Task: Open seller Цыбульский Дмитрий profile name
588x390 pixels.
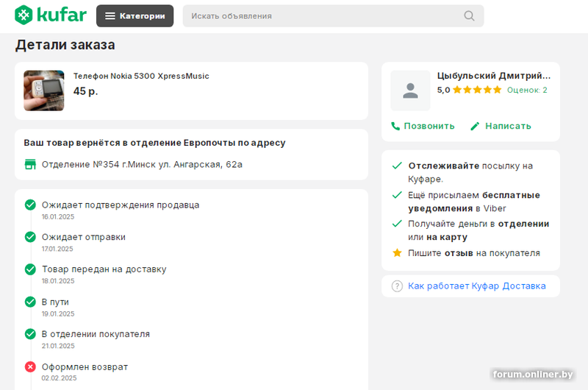Action: coord(493,76)
